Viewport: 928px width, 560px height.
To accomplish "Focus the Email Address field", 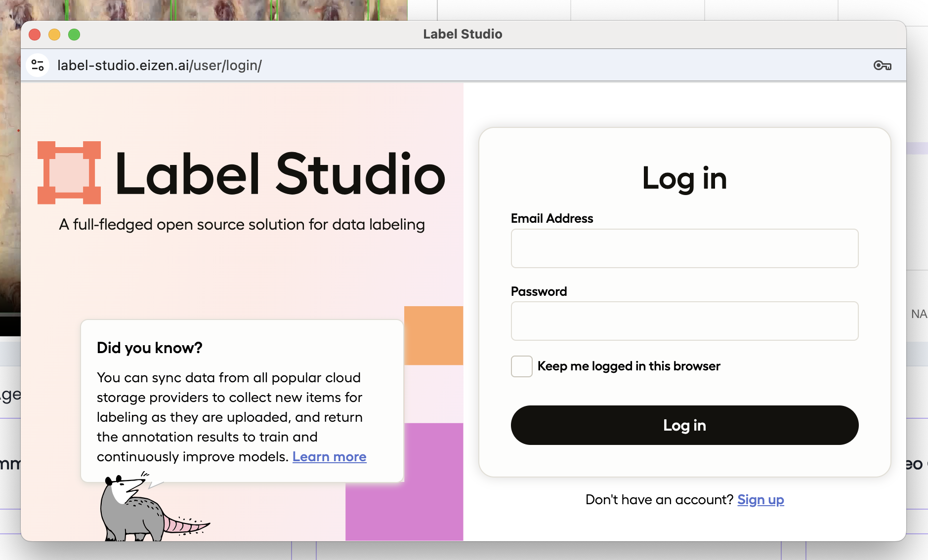I will (x=684, y=248).
